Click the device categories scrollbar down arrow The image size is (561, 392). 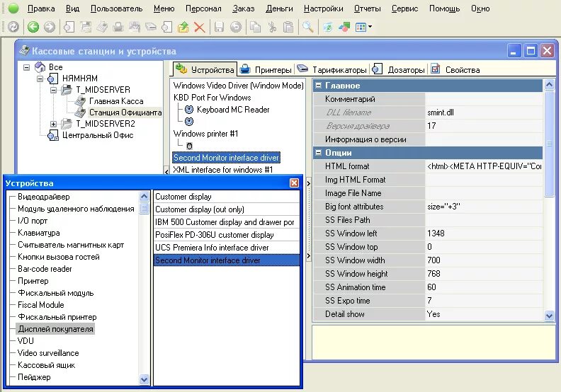click(144, 379)
